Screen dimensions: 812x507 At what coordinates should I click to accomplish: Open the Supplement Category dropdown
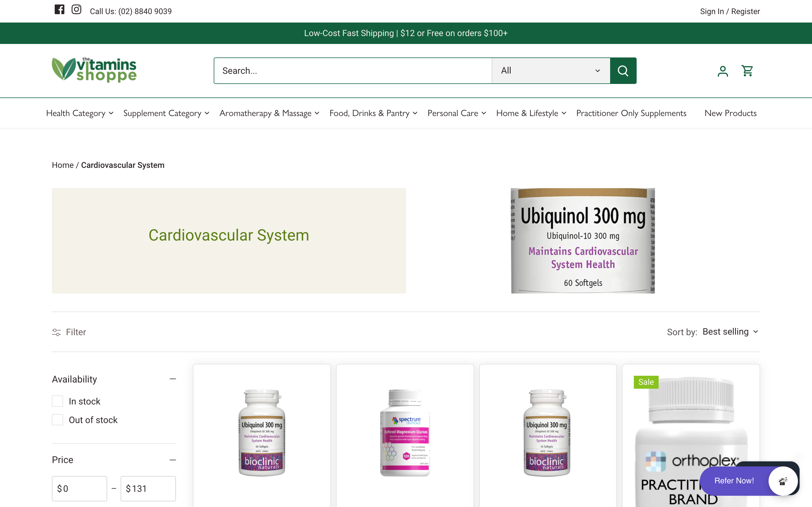click(x=166, y=113)
